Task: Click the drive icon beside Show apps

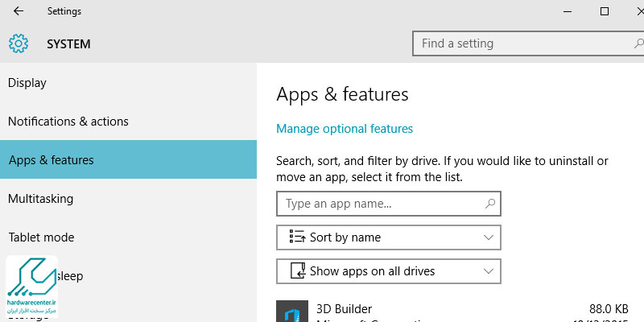Action: pyautogui.click(x=298, y=271)
